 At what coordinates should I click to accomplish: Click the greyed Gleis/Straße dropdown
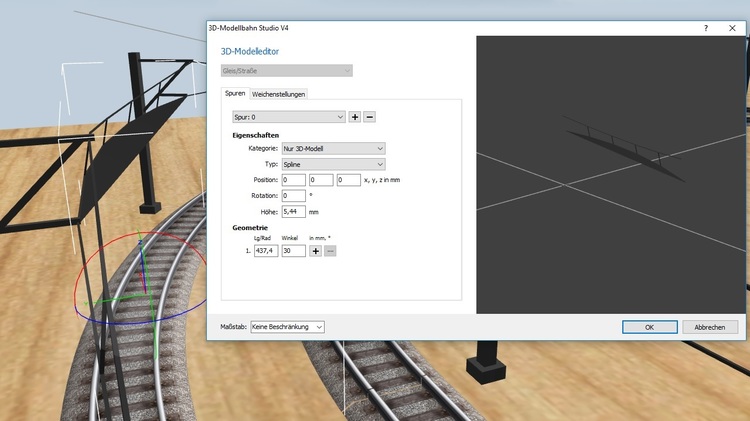point(287,71)
